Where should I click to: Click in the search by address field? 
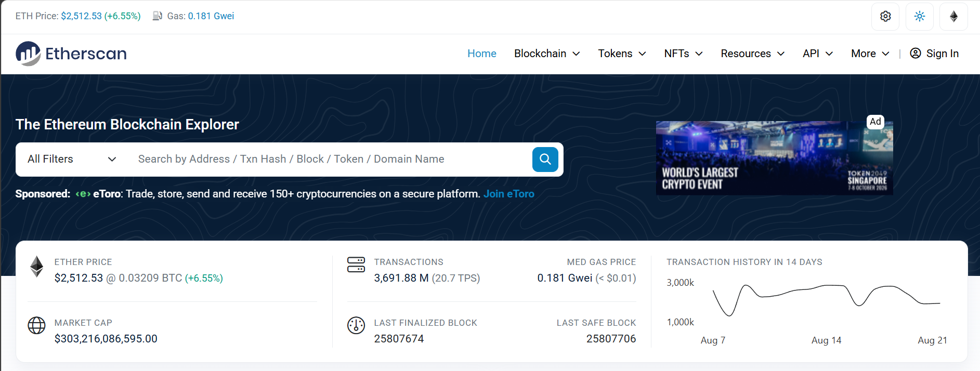click(330, 159)
